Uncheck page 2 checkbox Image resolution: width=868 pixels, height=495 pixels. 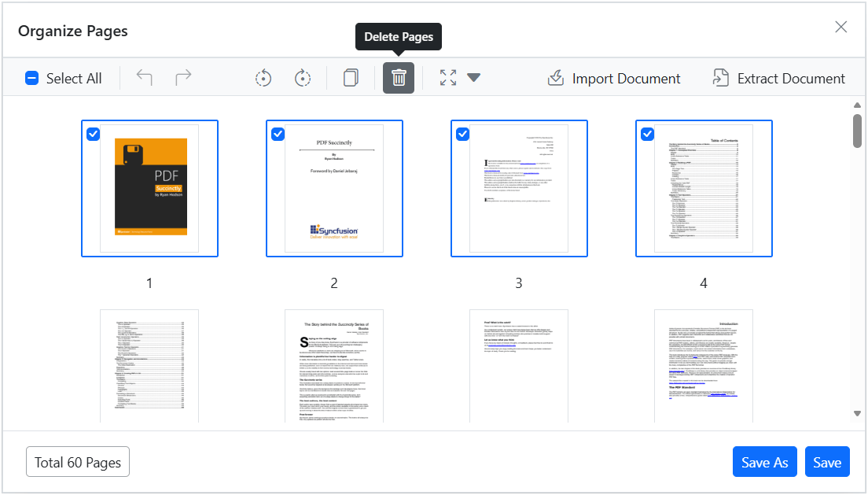click(278, 134)
